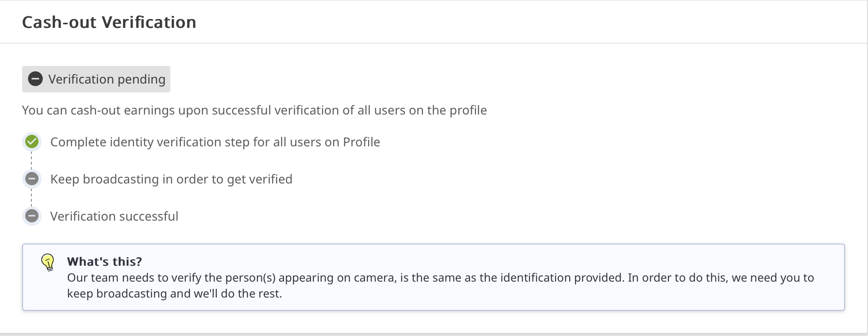Click the Verification successful step label
Image resolution: width=868 pixels, height=336 pixels.
114,217
